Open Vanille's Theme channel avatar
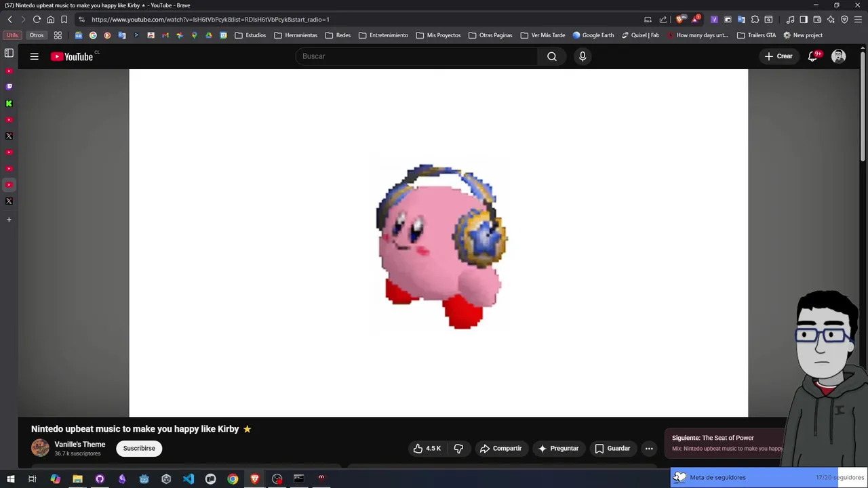 point(40,448)
